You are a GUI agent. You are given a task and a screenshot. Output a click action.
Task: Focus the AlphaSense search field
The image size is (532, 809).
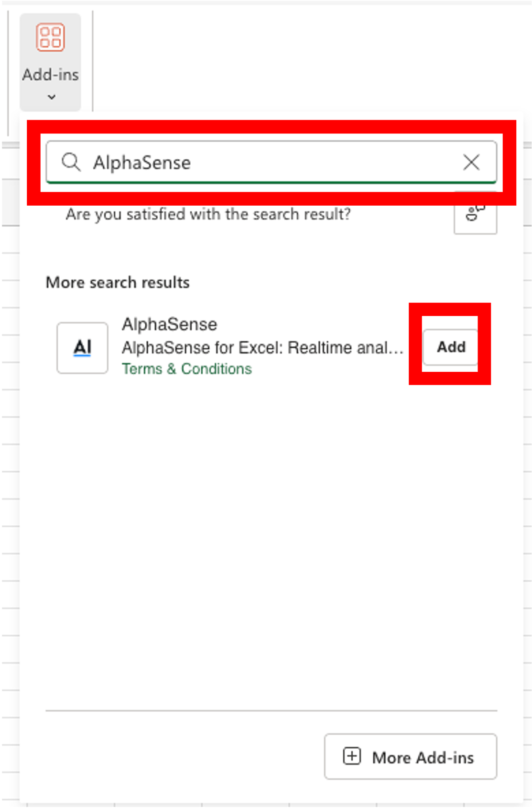(271, 162)
